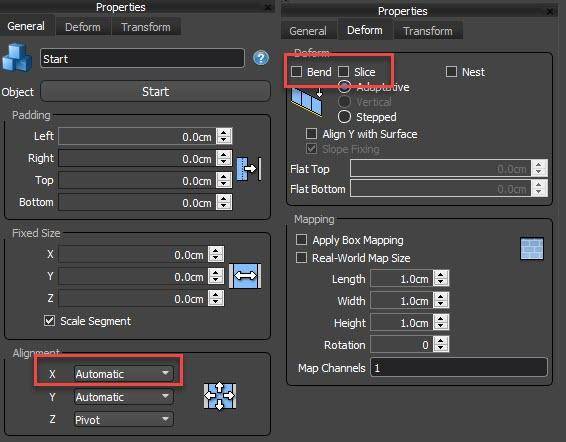Click the Padding Left value field
This screenshot has width=566, height=442.
(x=137, y=136)
